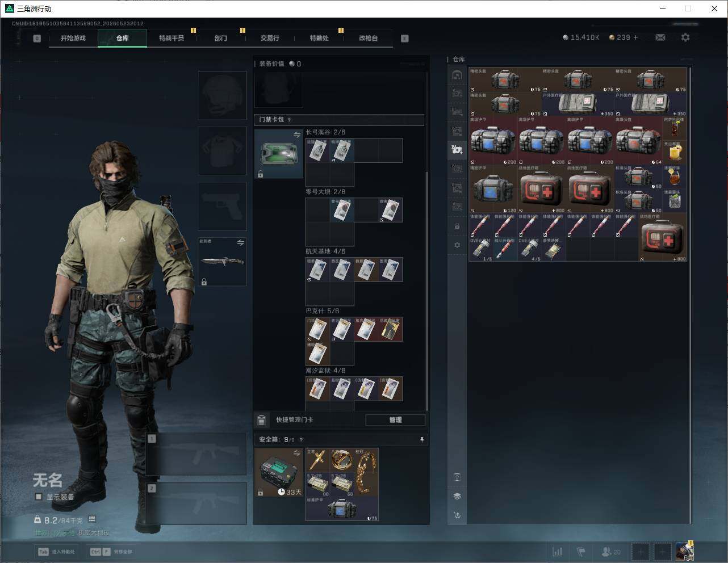Open the 特勤处 tab

pos(319,38)
